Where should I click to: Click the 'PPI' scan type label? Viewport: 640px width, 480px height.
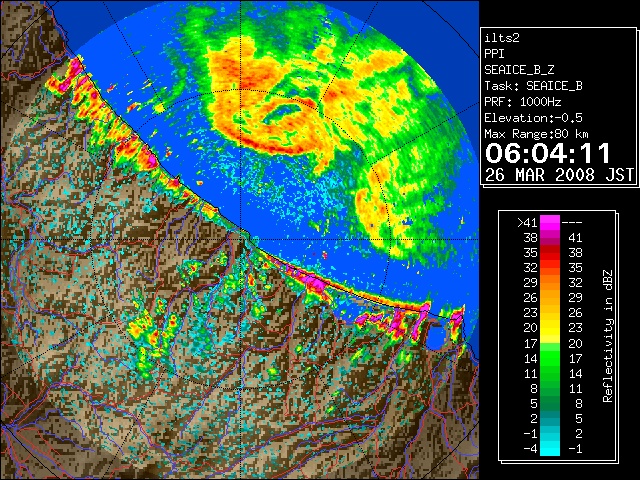(x=494, y=54)
